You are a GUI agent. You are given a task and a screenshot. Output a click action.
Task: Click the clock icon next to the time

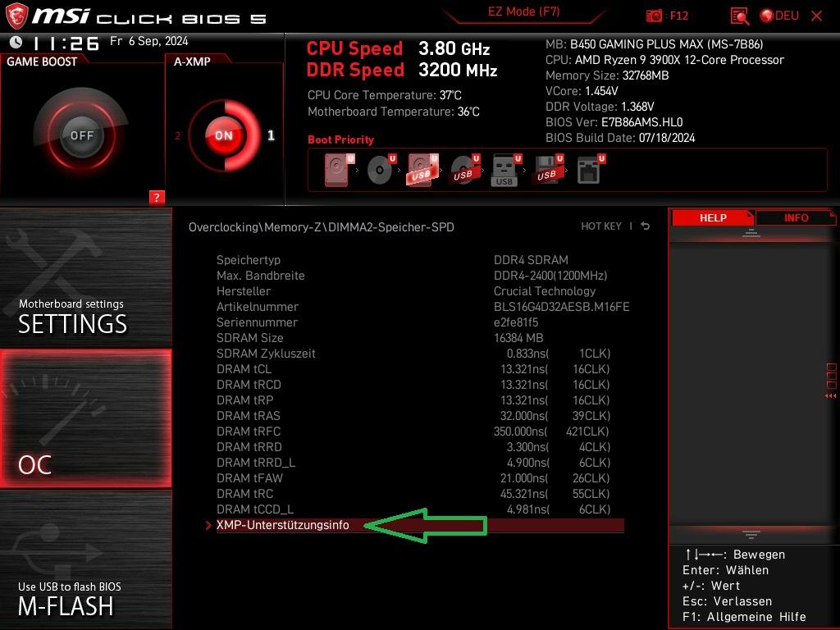pyautogui.click(x=16, y=42)
